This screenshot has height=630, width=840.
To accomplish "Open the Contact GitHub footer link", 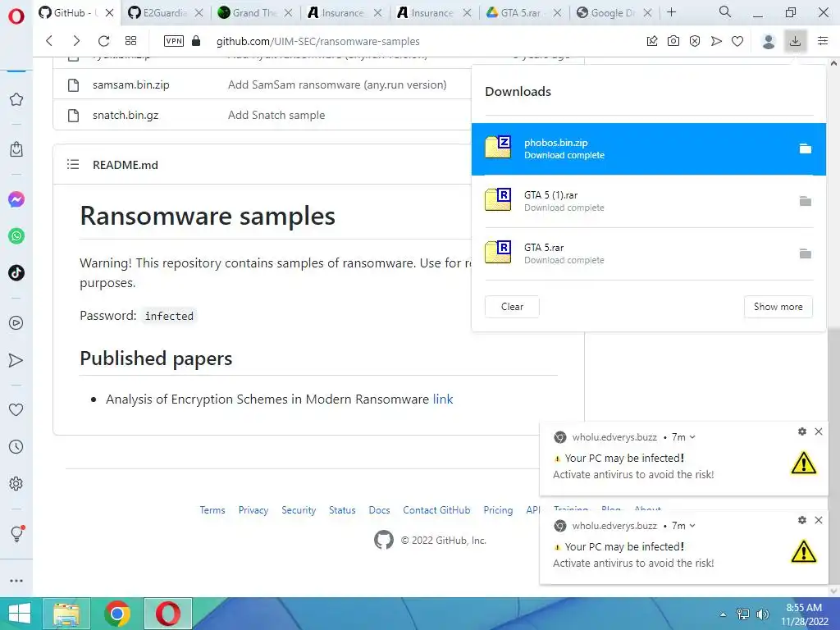I will coord(436,510).
